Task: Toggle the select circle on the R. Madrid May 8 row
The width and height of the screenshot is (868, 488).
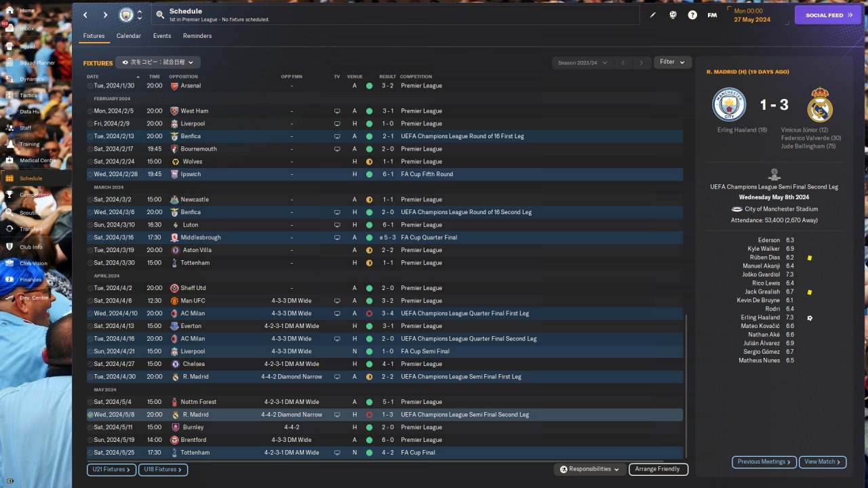Action: click(90, 415)
